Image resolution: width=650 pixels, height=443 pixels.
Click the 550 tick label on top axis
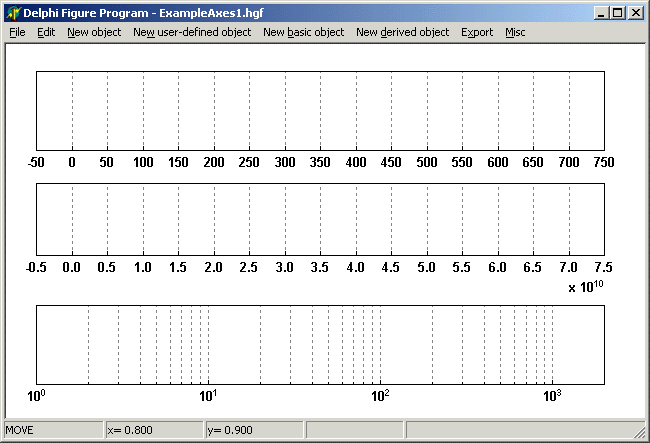tap(462, 162)
